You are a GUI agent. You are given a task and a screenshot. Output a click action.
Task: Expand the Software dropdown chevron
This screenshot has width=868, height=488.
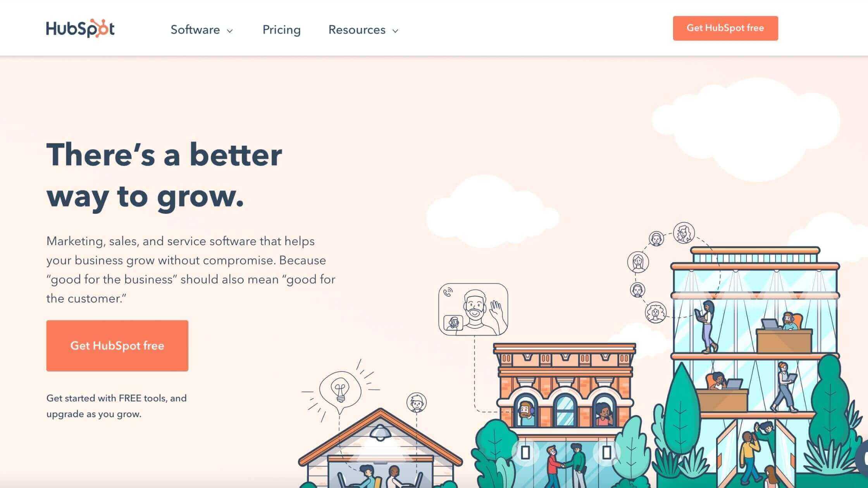pyautogui.click(x=230, y=31)
